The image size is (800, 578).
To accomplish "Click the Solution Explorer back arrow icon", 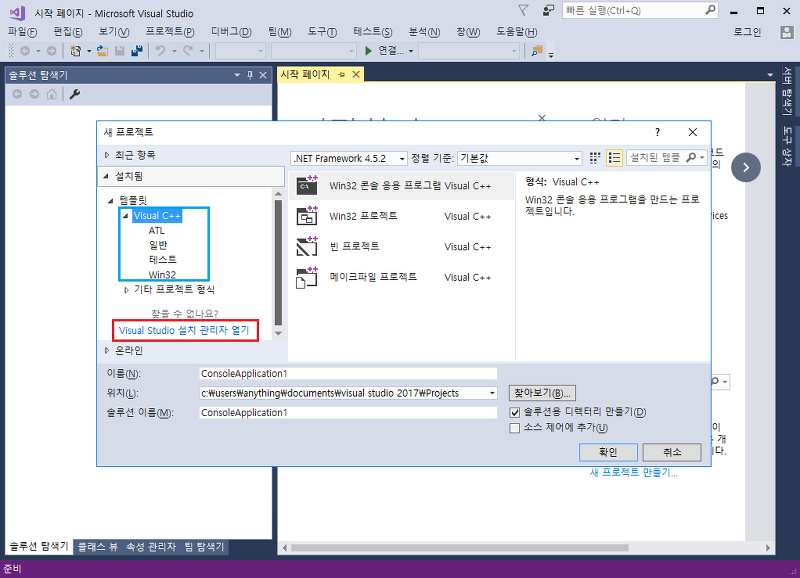I will [x=17, y=94].
